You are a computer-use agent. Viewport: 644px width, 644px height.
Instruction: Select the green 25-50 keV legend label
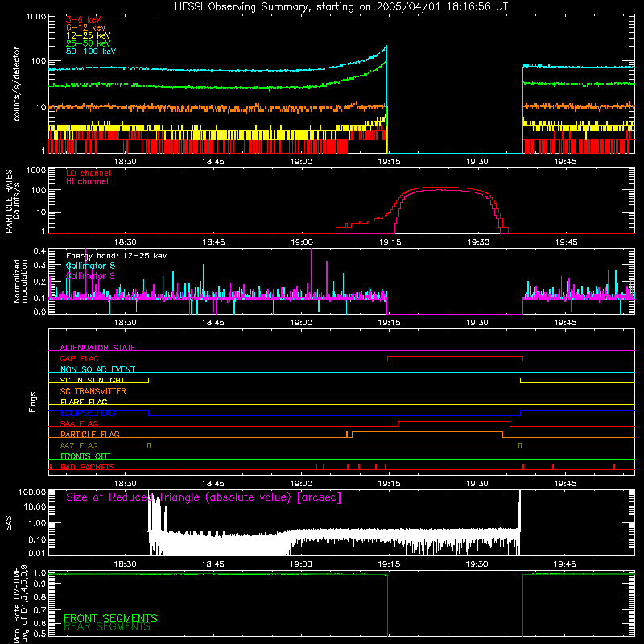tap(89, 43)
